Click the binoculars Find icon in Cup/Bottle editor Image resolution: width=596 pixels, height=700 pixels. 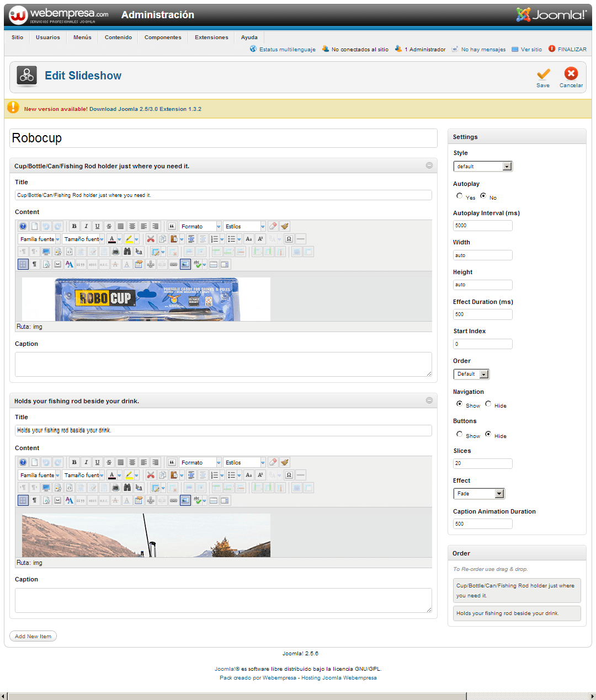tap(127, 252)
